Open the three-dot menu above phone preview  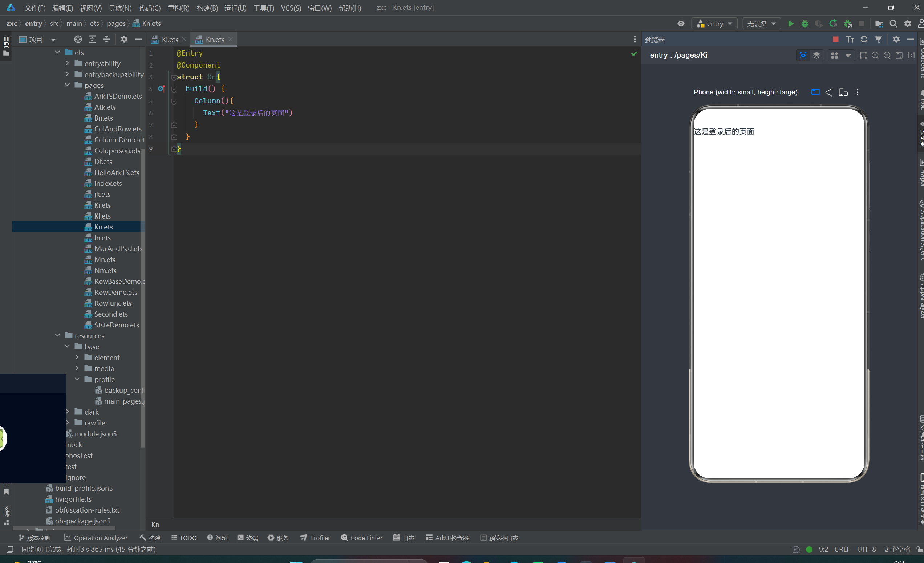point(857,92)
